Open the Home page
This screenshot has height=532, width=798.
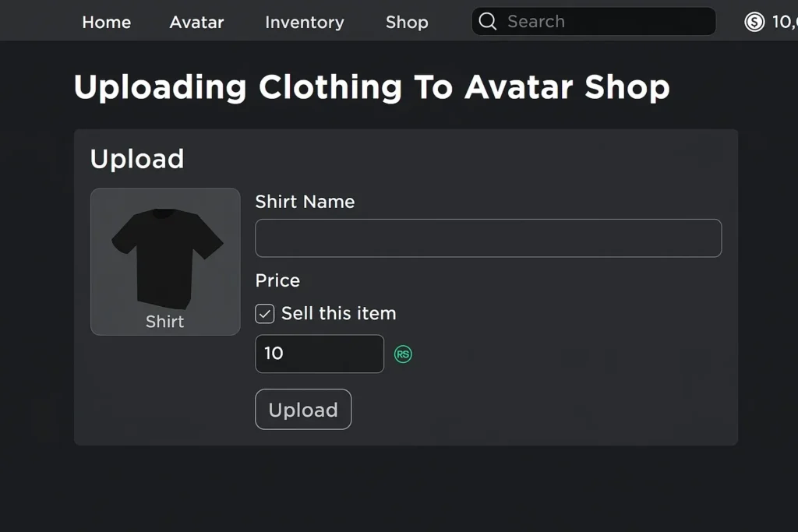click(x=107, y=23)
